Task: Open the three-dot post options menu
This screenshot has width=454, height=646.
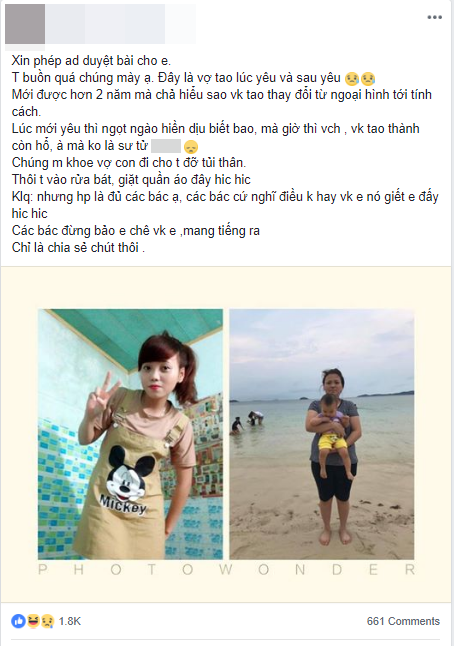Action: pyautogui.click(x=434, y=17)
